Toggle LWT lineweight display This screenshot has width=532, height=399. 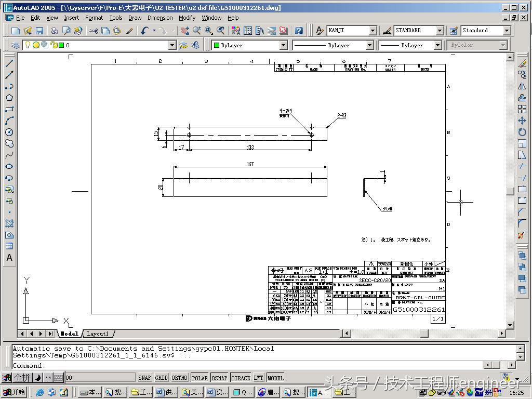click(x=259, y=378)
